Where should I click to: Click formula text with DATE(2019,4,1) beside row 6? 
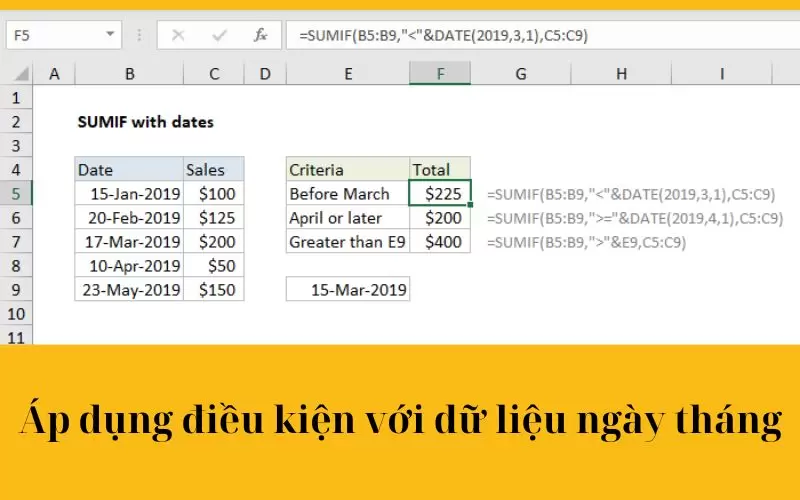[x=635, y=218]
